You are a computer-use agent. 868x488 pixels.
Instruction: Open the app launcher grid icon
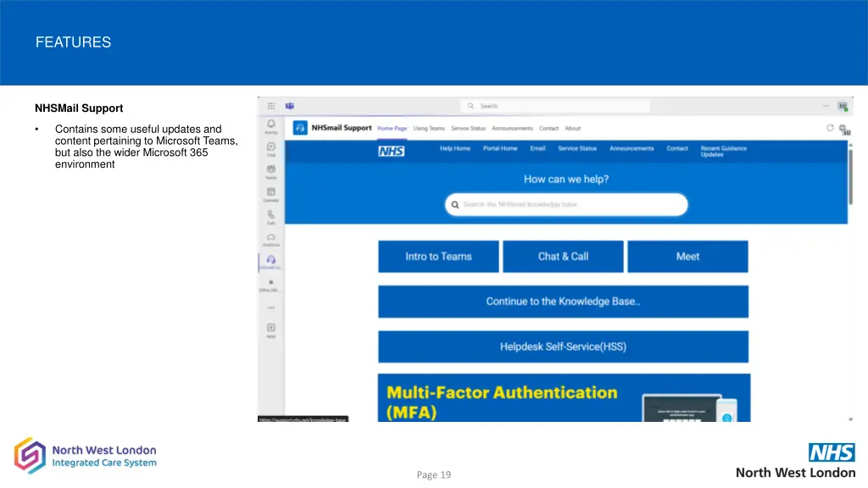[271, 106]
